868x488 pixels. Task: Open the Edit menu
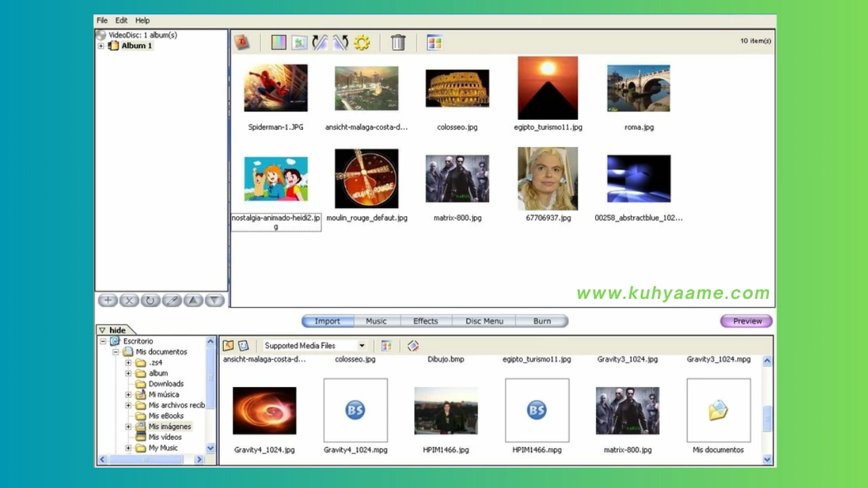(121, 20)
